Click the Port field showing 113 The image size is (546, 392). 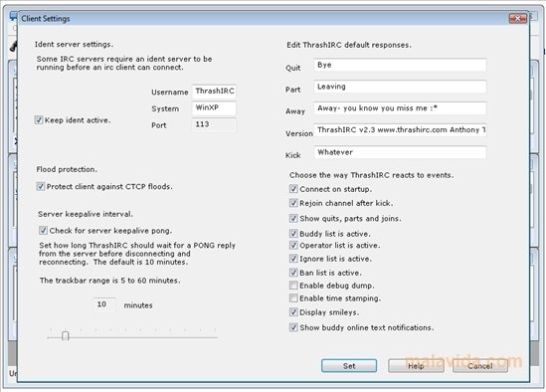coord(214,124)
